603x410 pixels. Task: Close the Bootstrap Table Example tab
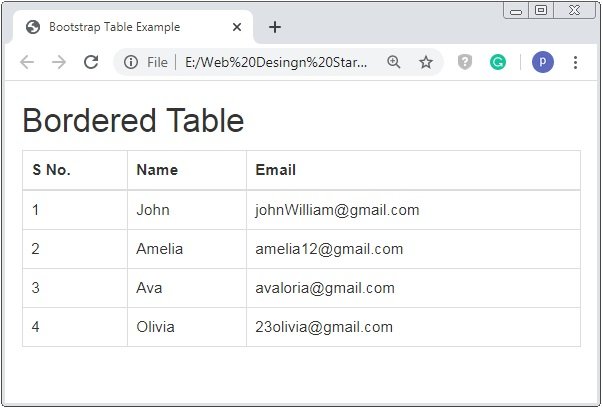(237, 27)
